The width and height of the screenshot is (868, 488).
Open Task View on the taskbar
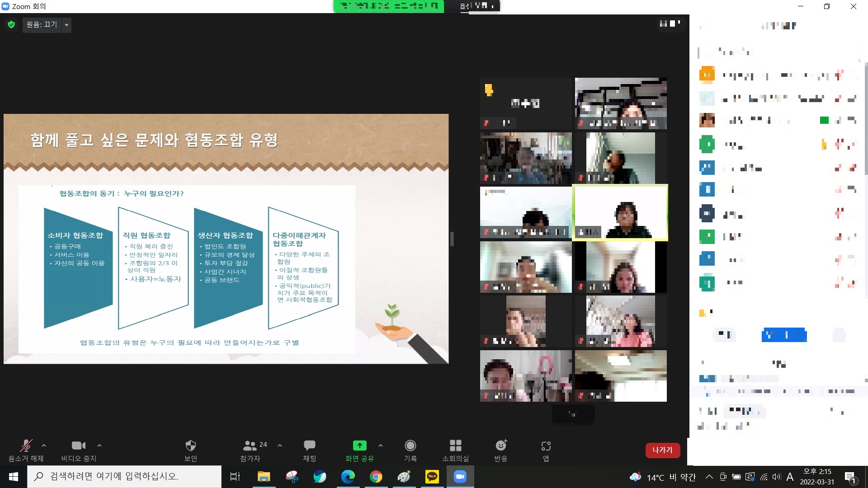tap(235, 477)
